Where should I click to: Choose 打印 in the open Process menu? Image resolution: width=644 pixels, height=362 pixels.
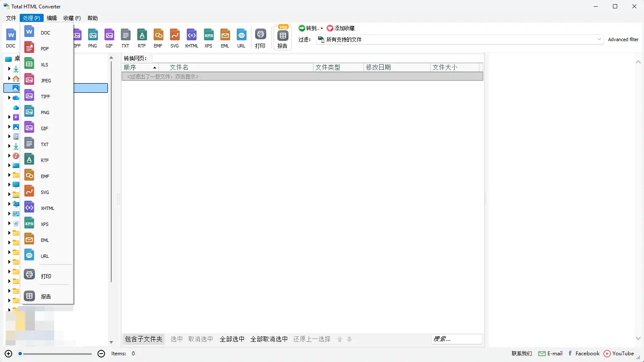[47, 276]
